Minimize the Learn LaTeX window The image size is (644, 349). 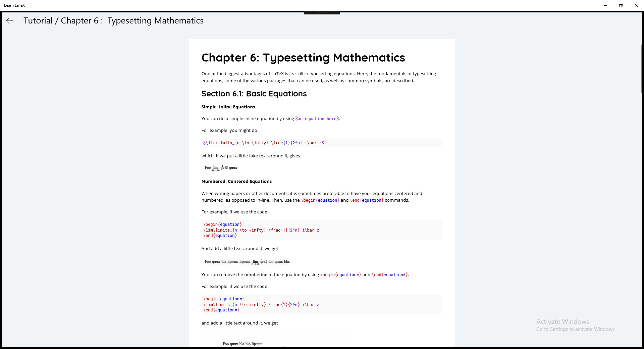tap(605, 5)
